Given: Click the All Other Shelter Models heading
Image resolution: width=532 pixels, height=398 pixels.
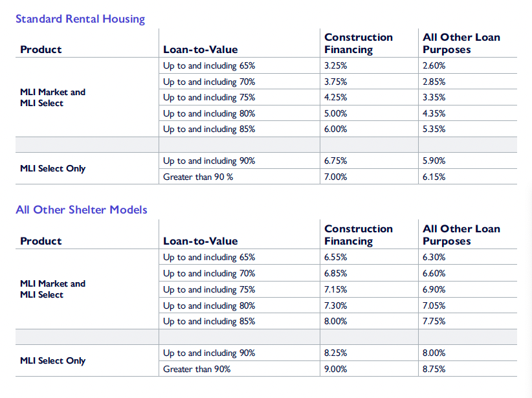Looking at the screenshot, I should pos(82,210).
